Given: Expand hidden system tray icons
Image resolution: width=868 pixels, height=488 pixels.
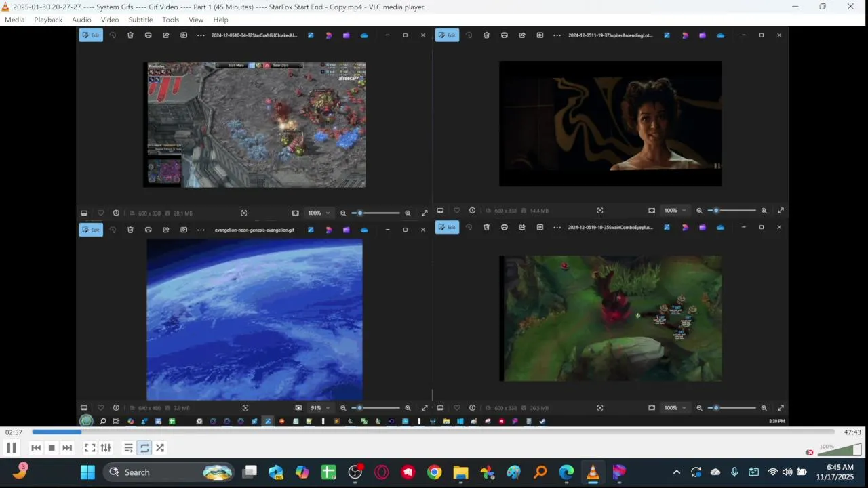Looking at the screenshot, I should (x=676, y=472).
